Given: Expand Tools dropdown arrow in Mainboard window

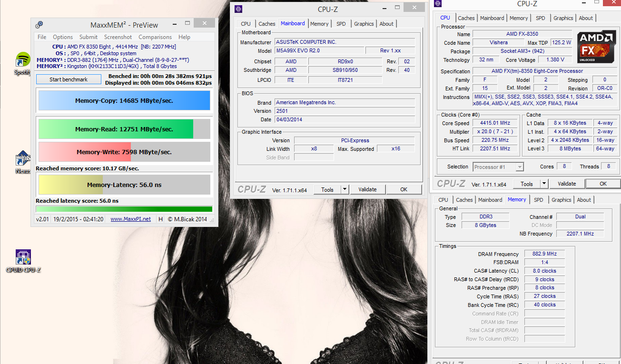Looking at the screenshot, I should pyautogui.click(x=345, y=189).
